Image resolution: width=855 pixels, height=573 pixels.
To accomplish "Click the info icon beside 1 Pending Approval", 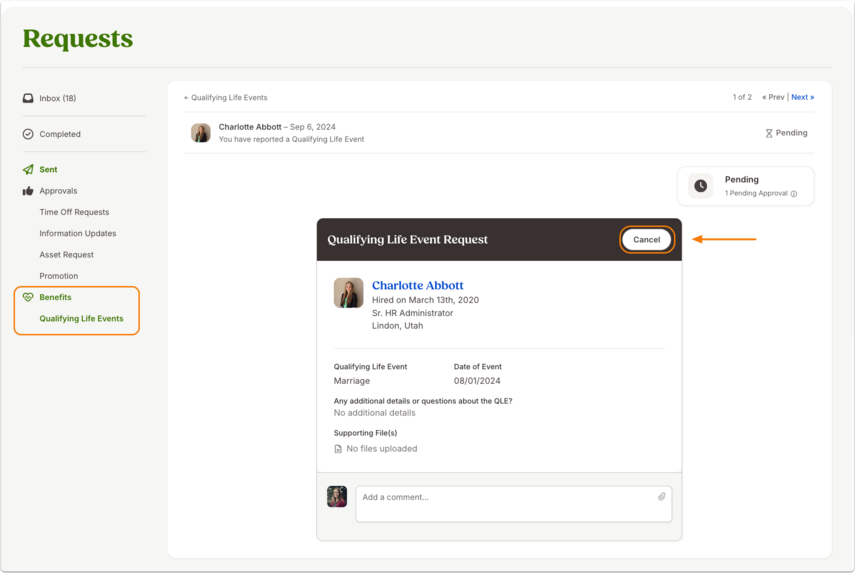I will click(794, 194).
